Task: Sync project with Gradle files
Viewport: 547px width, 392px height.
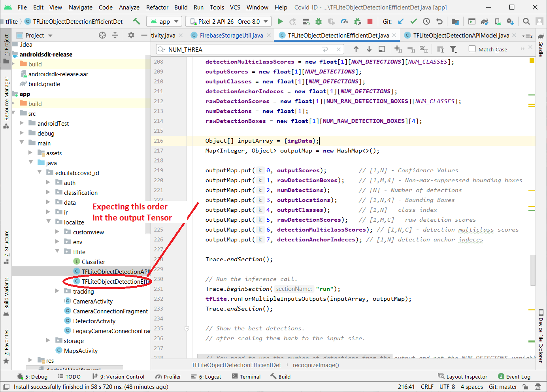Action: (x=484, y=21)
